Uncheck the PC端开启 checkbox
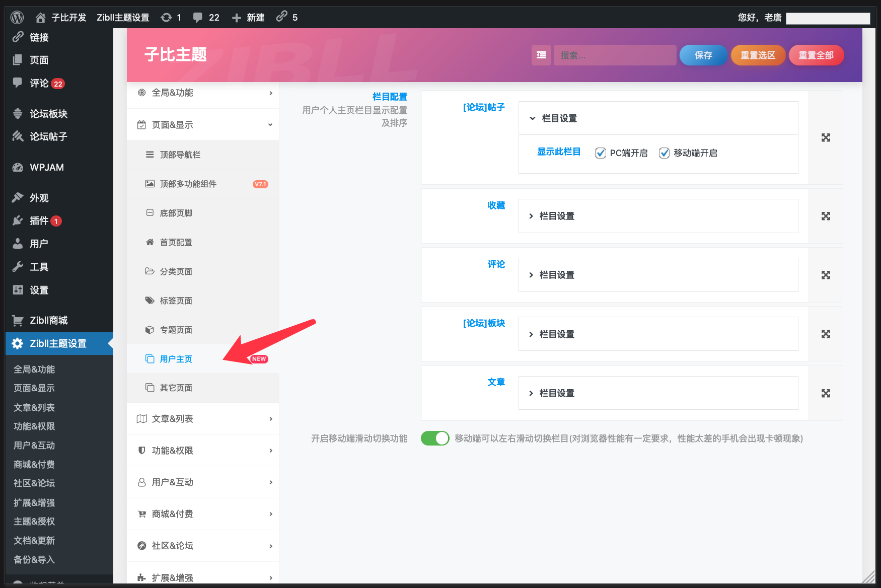Image resolution: width=881 pixels, height=588 pixels. [600, 153]
